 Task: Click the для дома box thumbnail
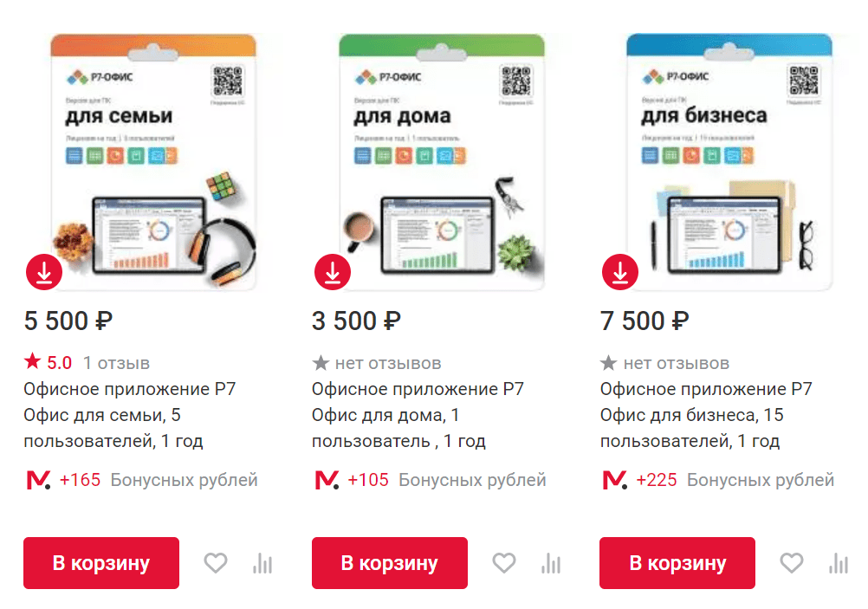[442, 162]
